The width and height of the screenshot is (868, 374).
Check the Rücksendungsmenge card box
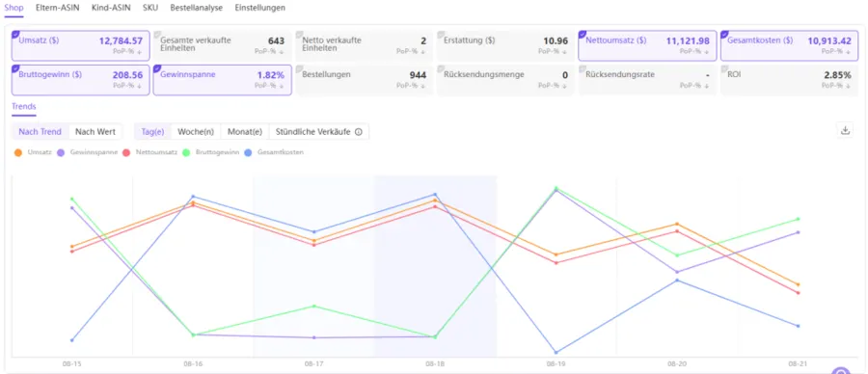[x=440, y=68]
